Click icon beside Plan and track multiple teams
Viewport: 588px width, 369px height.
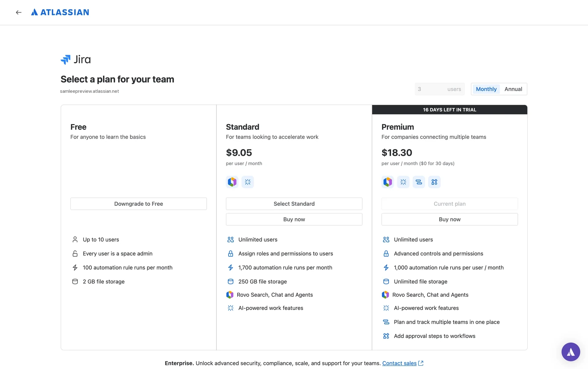click(x=386, y=322)
